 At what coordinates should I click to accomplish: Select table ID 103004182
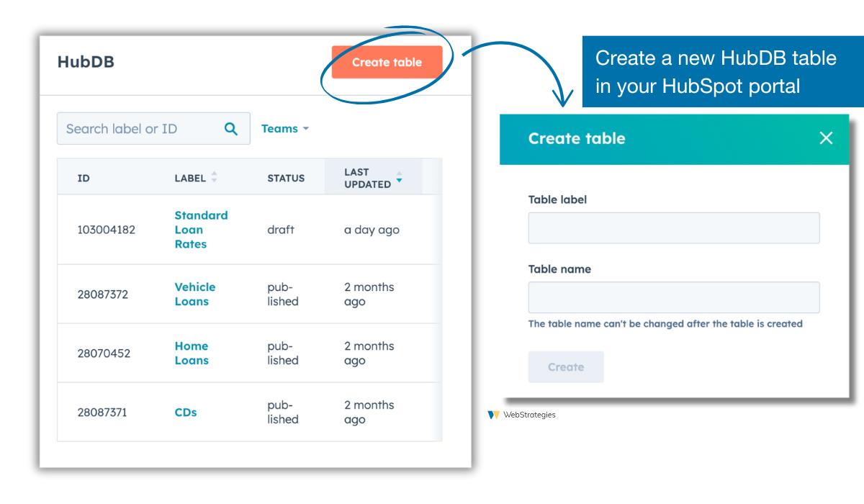pyautogui.click(x=107, y=230)
